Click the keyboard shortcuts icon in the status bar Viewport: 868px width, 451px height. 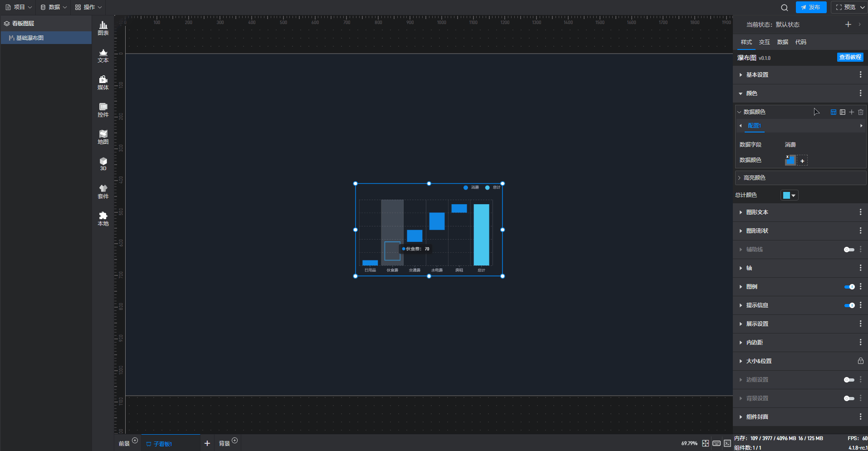717,443
